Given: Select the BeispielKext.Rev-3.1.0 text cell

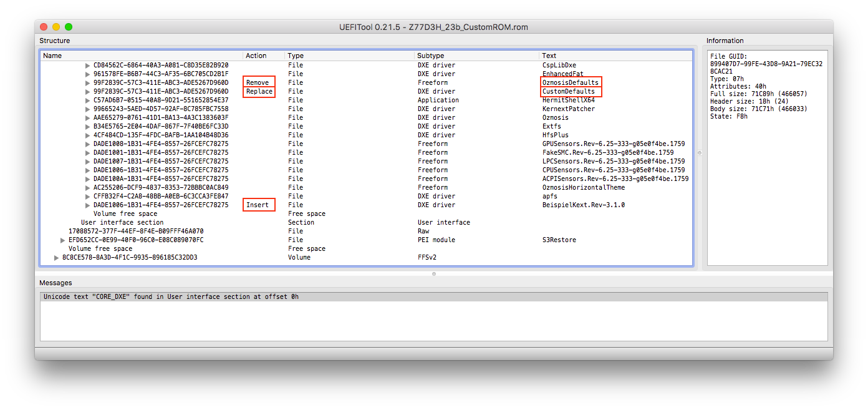Looking at the screenshot, I should (x=584, y=205).
